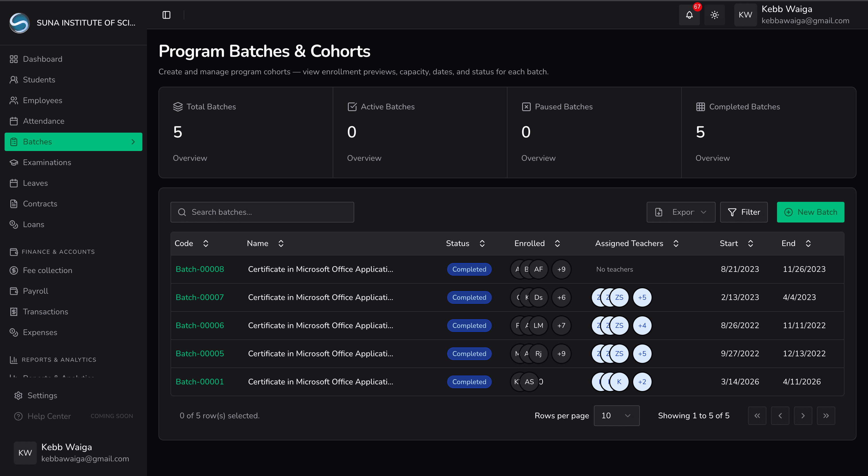This screenshot has width=868, height=476.
Task: Expand the Batches sidebar chevron
Action: pyautogui.click(x=133, y=142)
